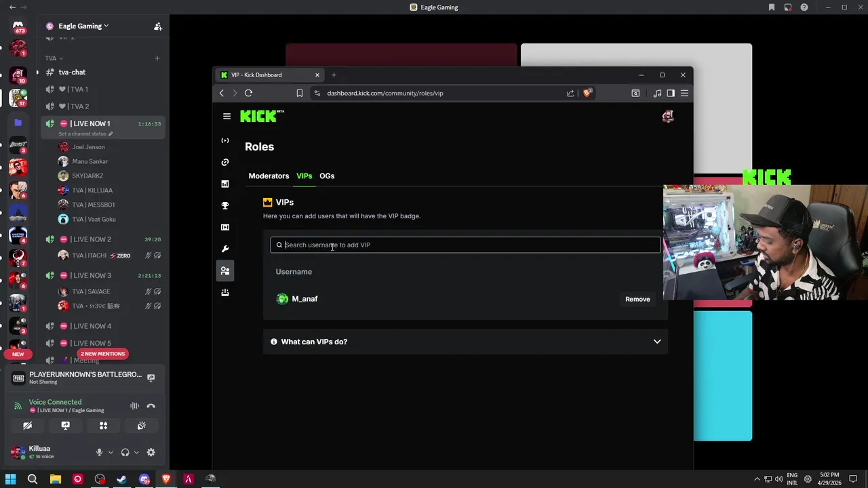Open Discord noise suppression waveform icon
This screenshot has width=868, height=488.
click(134, 406)
